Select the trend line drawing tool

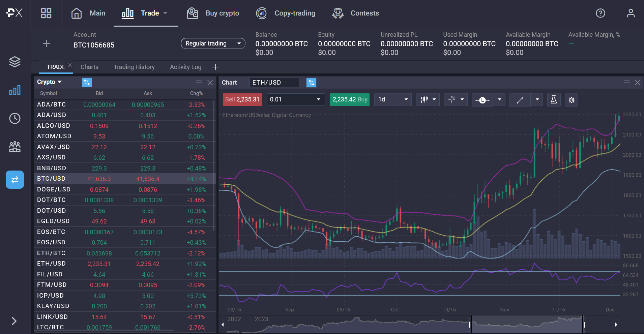tap(520, 100)
